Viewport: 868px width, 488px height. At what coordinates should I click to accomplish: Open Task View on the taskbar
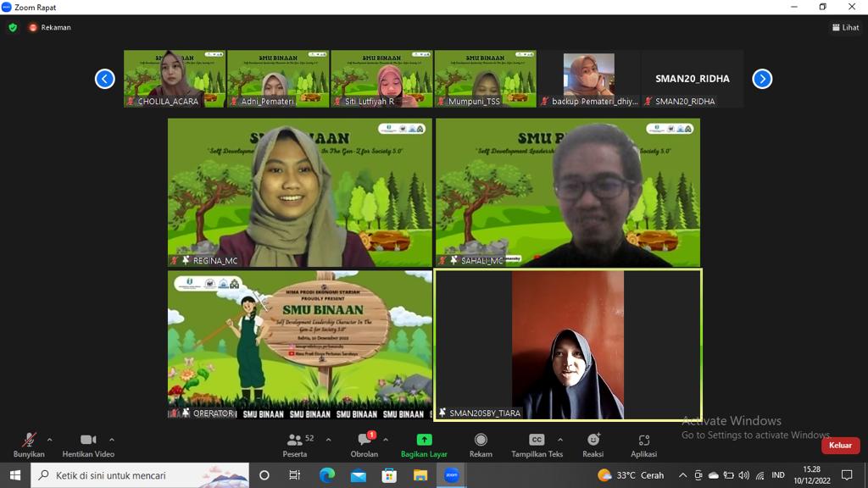294,475
